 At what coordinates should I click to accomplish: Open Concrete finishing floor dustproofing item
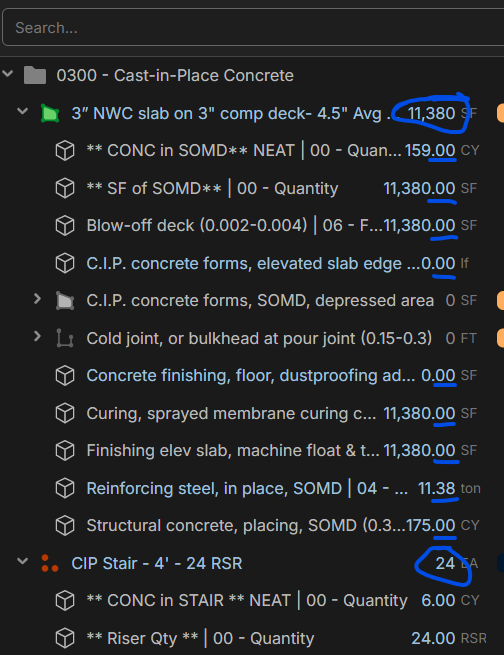click(x=251, y=376)
